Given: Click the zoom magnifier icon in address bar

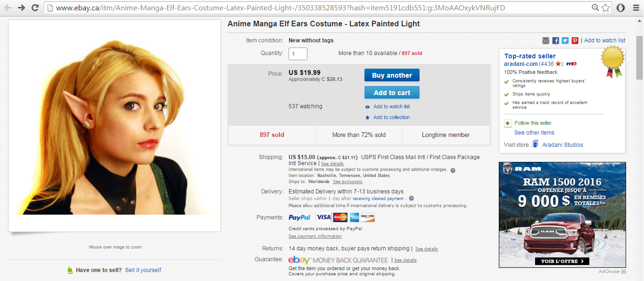Looking at the screenshot, I should click(x=596, y=8).
